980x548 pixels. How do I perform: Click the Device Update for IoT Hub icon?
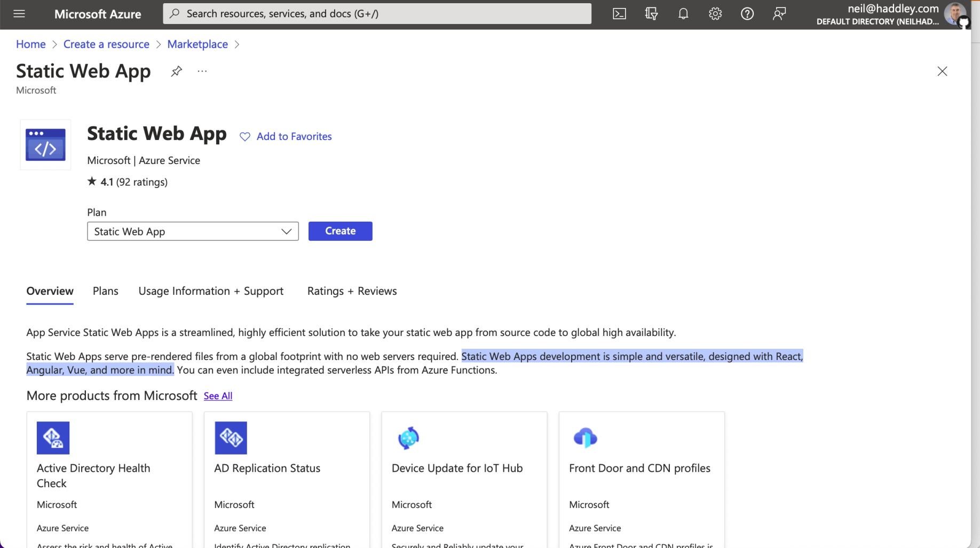pos(408,438)
